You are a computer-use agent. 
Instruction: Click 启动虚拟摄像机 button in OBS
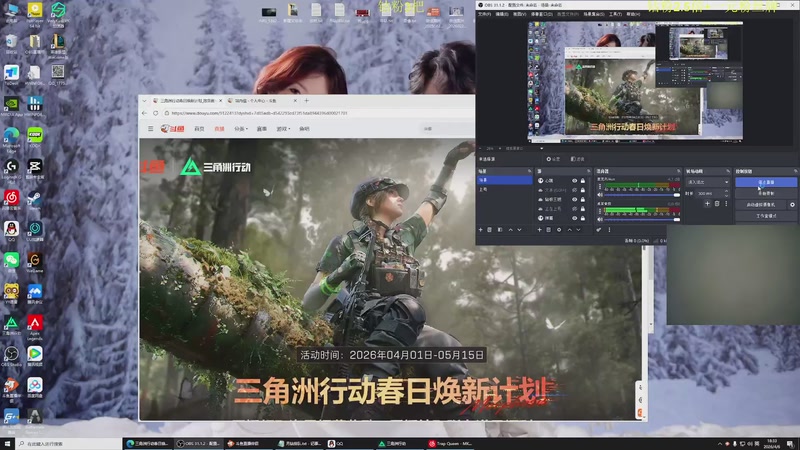pos(761,205)
